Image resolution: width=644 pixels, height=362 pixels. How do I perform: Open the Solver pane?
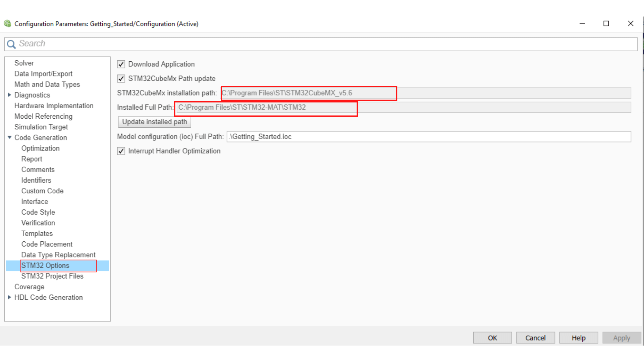pyautogui.click(x=24, y=63)
